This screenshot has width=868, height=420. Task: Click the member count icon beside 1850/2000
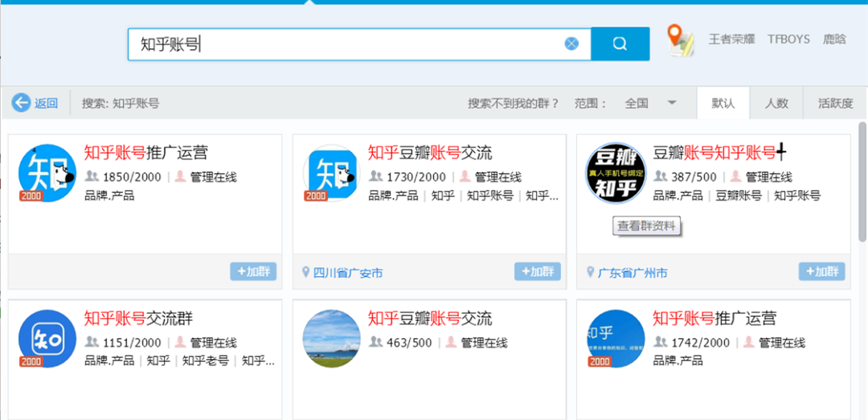click(x=92, y=176)
